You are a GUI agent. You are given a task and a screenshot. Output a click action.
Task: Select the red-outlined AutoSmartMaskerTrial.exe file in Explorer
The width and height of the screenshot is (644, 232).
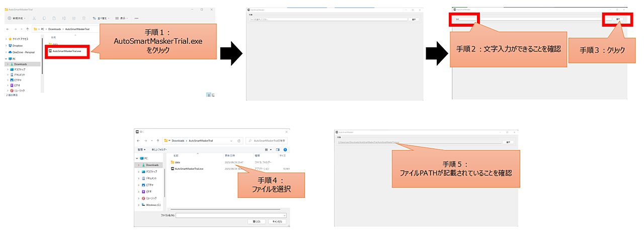click(67, 51)
